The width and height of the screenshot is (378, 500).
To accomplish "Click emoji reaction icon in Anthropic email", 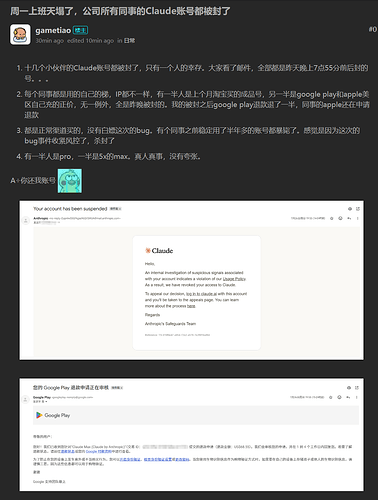I will click(x=340, y=218).
